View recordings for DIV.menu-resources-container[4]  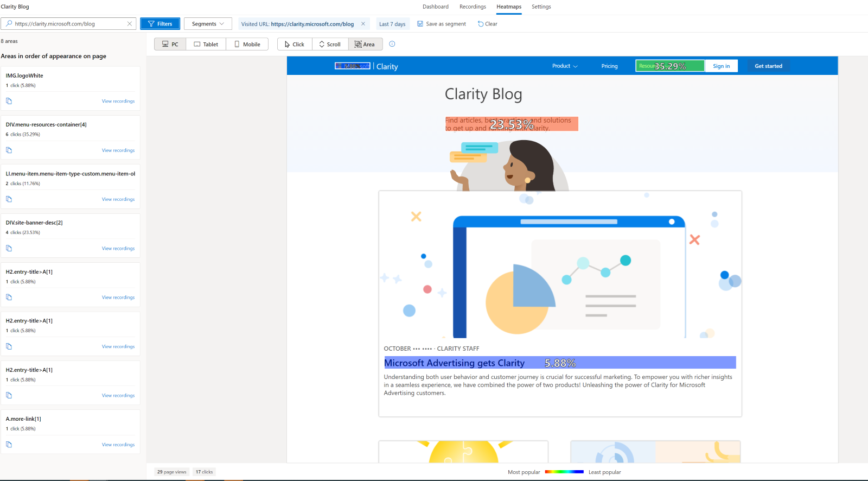click(118, 150)
